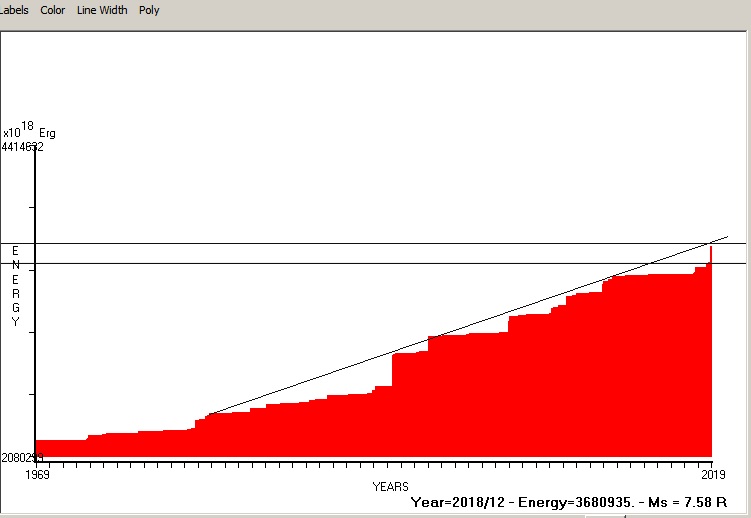Click the start point of the trend line
This screenshot has width=751, height=518.
pos(209,413)
